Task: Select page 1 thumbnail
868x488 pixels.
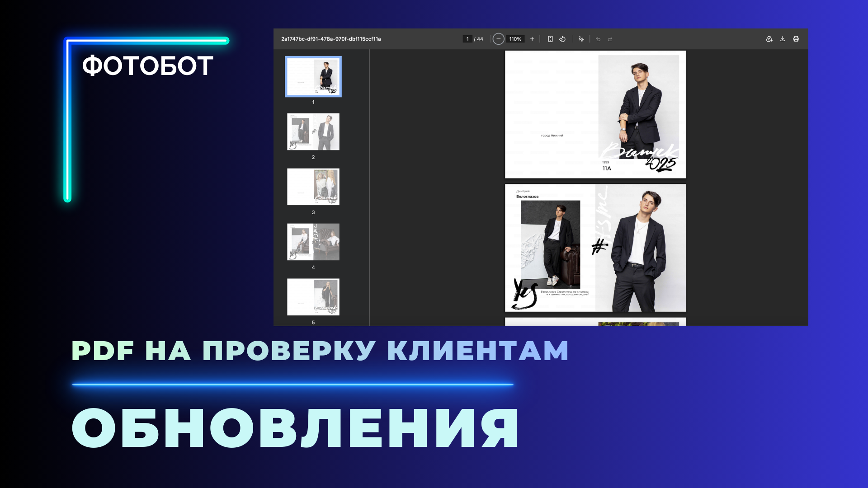Action: 313,76
